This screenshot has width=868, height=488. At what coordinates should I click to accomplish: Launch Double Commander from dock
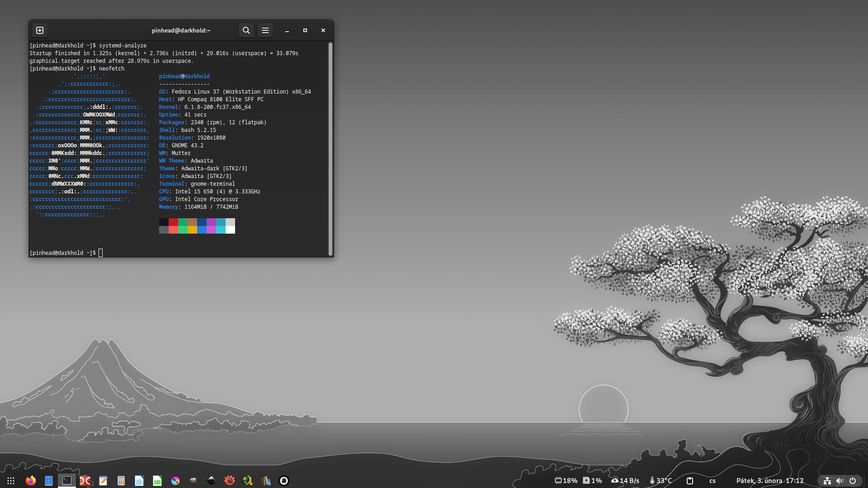(85, 481)
